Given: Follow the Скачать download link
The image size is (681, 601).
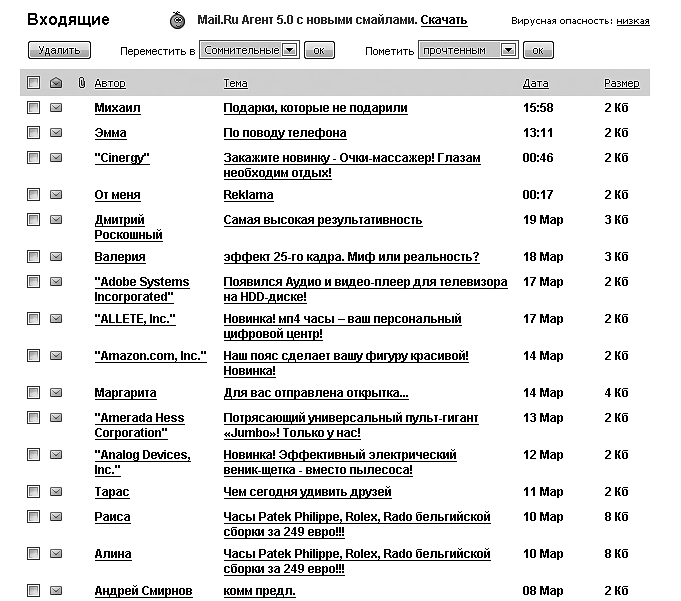Looking at the screenshot, I should coord(444,20).
